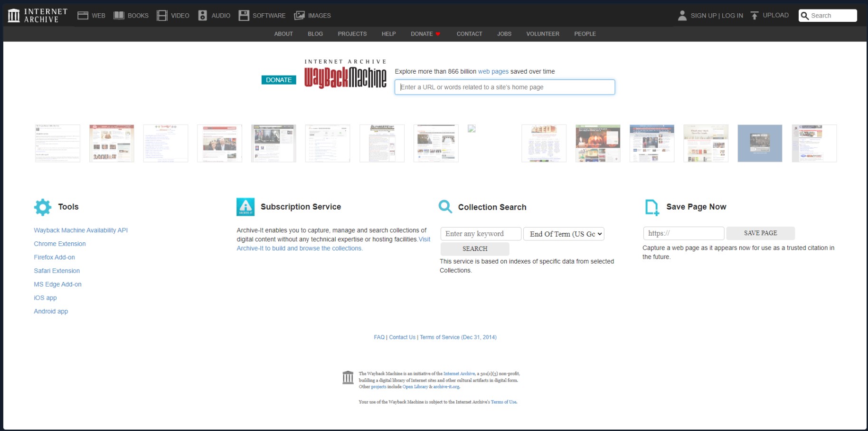Open the MS Edge Add-on link
This screenshot has height=431, width=868.
[57, 284]
